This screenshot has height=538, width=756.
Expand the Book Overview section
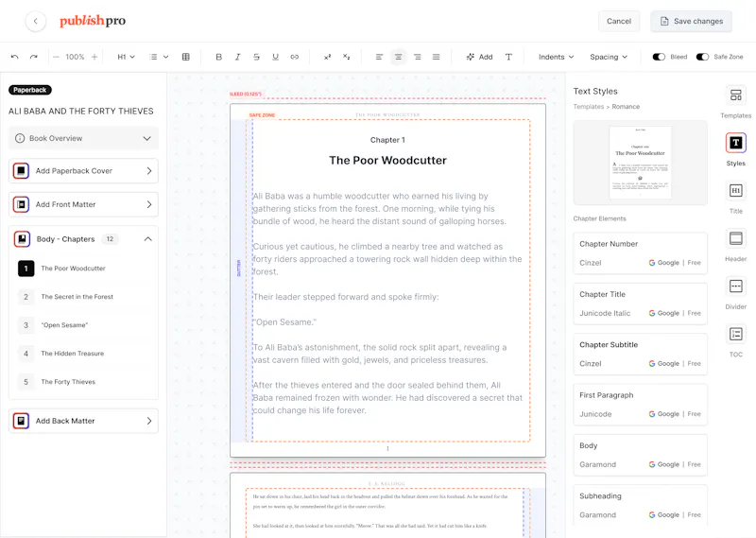[83, 138]
